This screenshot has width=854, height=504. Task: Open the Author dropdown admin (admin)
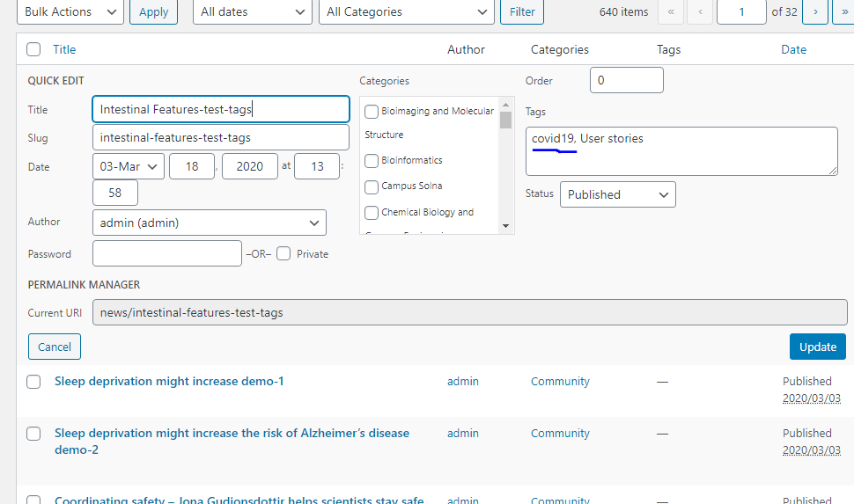[x=209, y=223]
